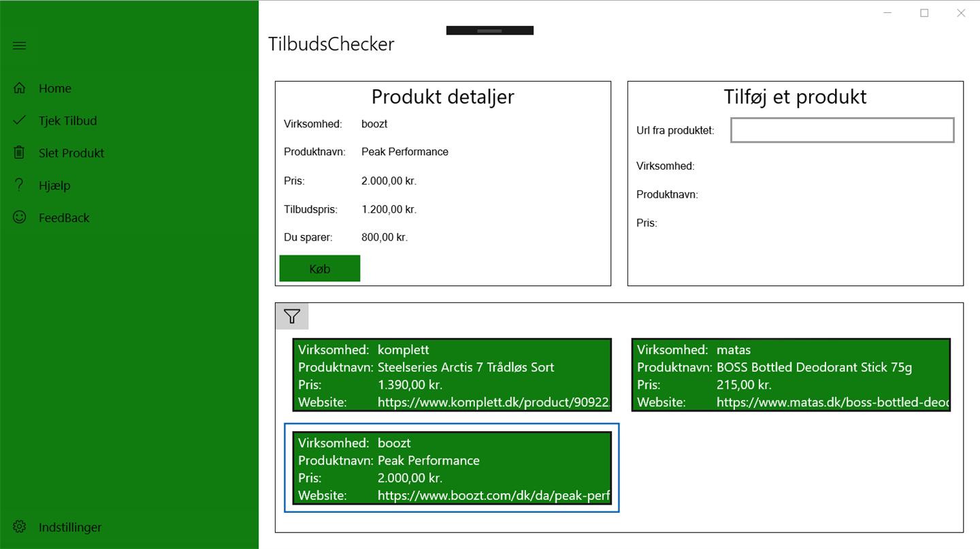This screenshot has height=549, width=980.
Task: Open Tjek Tilbud menu item
Action: (129, 121)
